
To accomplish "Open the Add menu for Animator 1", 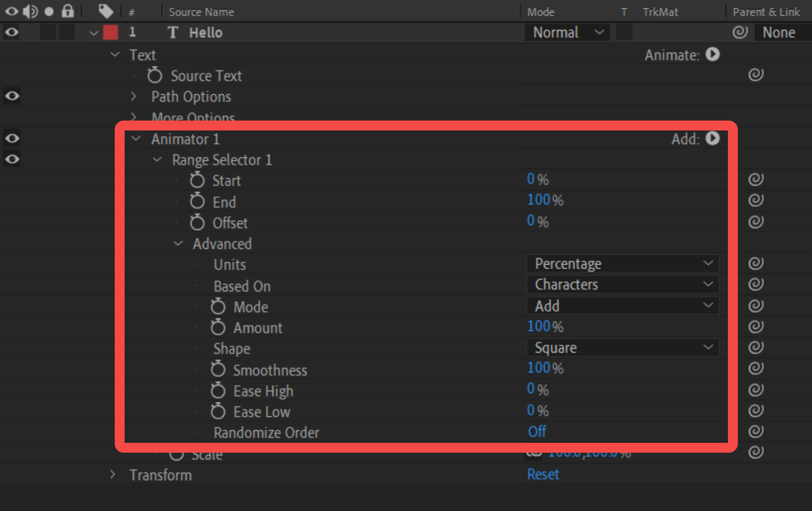I will (x=712, y=139).
